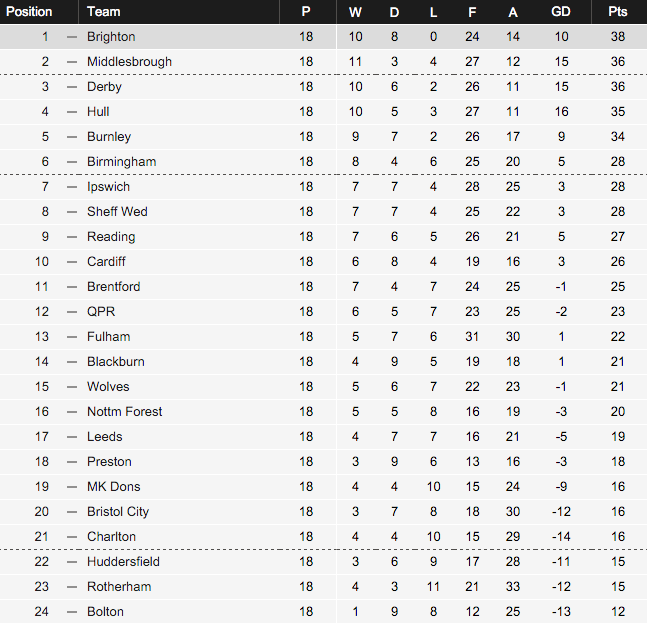Select the MK Dons team row
647x623 pixels.
pyautogui.click(x=324, y=486)
